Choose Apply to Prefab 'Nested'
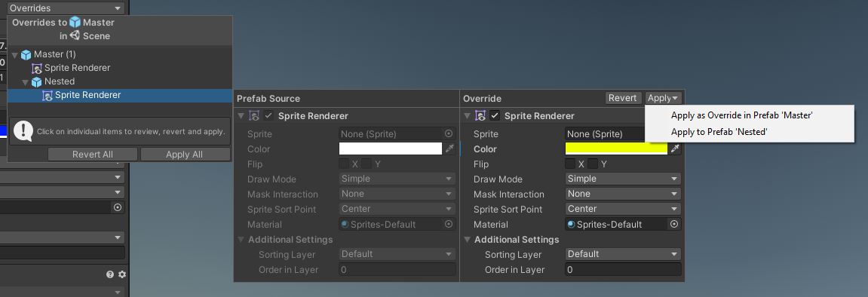 click(x=719, y=132)
